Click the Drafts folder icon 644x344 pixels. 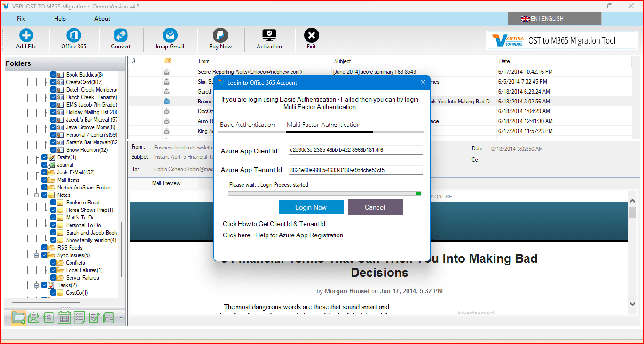tap(52, 157)
